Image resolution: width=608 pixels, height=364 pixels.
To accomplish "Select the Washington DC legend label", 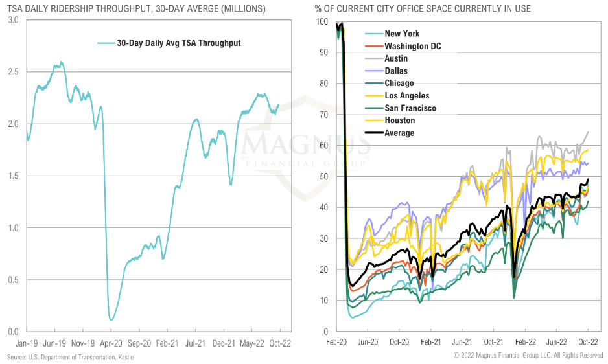I will coord(412,46).
